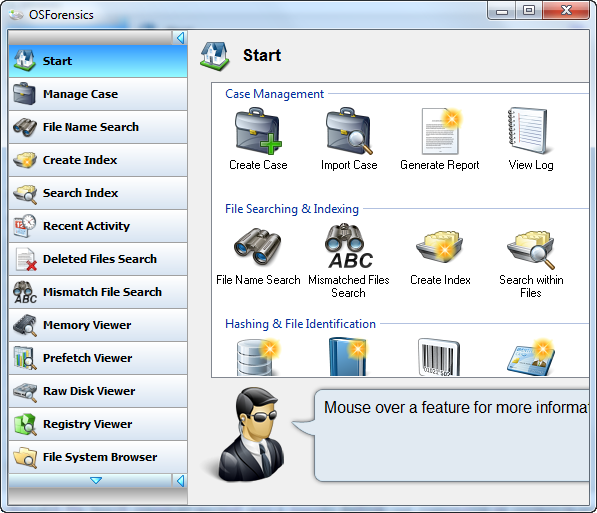Go to File Name Search in sidebar
This screenshot has width=597, height=513.
pos(98,127)
